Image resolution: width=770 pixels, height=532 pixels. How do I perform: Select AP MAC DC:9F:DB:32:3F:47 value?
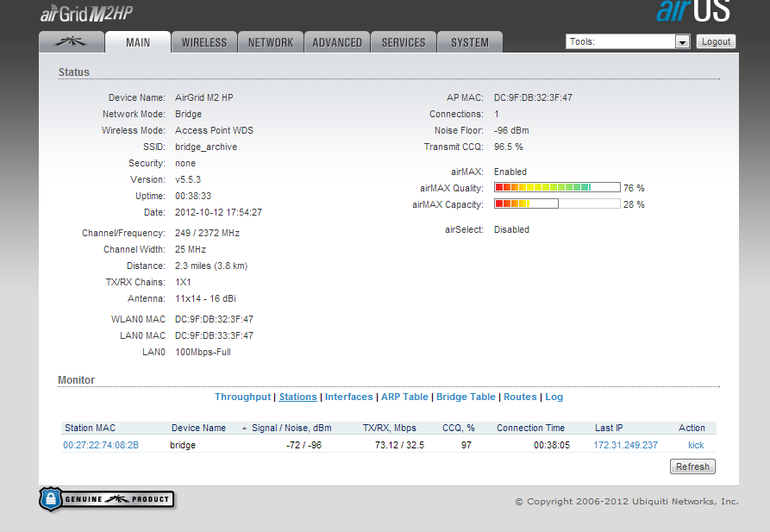point(533,97)
